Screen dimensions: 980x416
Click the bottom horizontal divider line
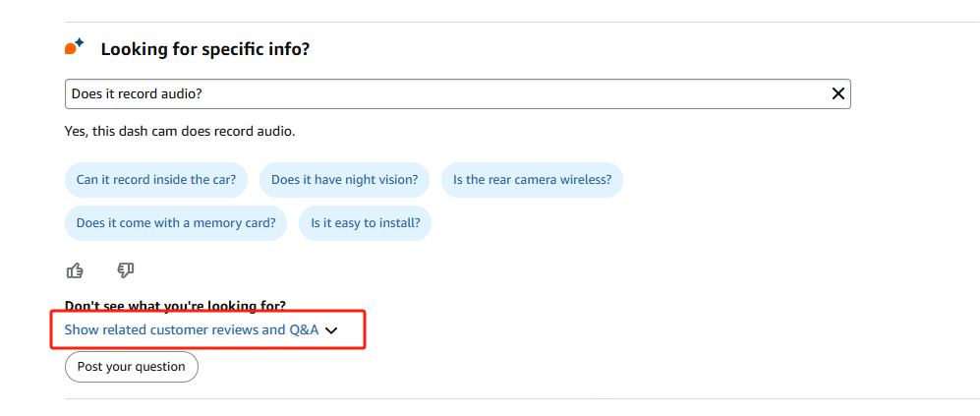(522, 398)
